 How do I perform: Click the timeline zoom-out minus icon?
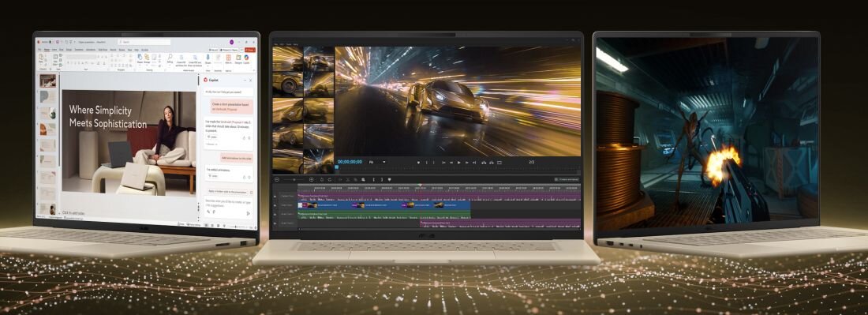coord(277,179)
